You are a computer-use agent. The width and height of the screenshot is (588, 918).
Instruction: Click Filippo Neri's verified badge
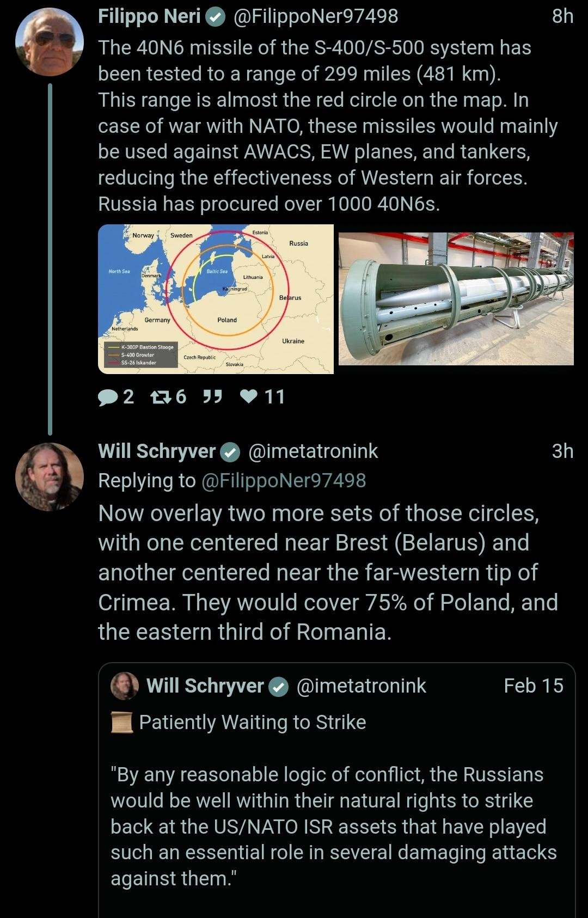(216, 17)
